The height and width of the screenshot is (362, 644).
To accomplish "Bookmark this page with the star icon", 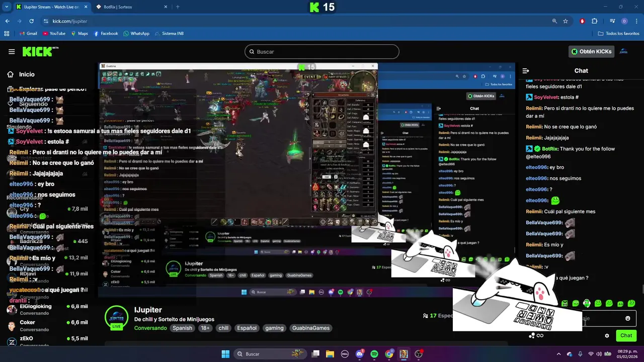I will tap(566, 21).
